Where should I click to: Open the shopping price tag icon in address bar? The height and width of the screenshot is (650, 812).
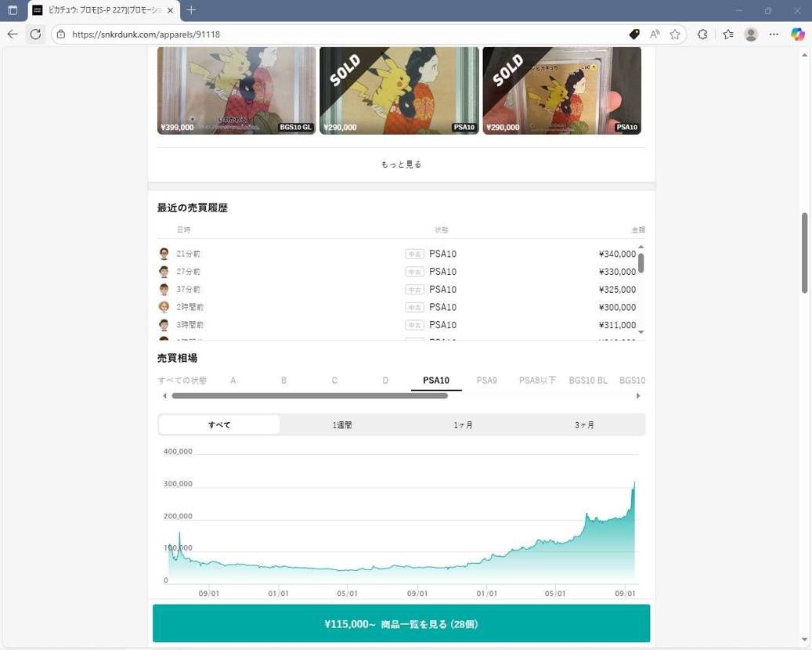(634, 34)
